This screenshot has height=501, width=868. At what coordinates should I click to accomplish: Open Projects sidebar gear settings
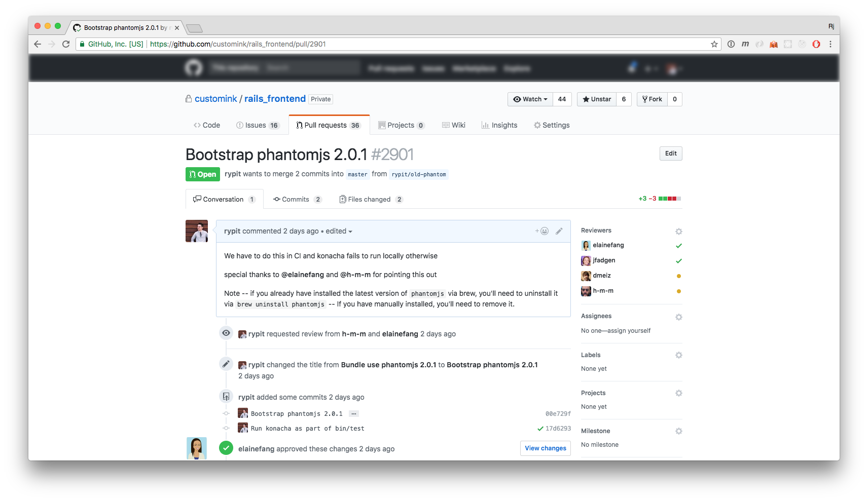(x=679, y=393)
